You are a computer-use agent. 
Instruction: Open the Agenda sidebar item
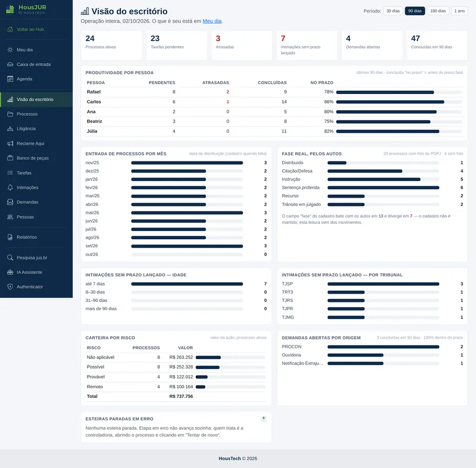(36, 79)
